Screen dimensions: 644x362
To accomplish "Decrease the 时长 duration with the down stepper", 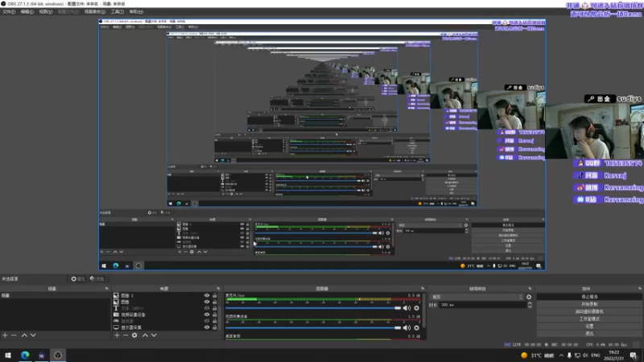I will click(x=530, y=306).
